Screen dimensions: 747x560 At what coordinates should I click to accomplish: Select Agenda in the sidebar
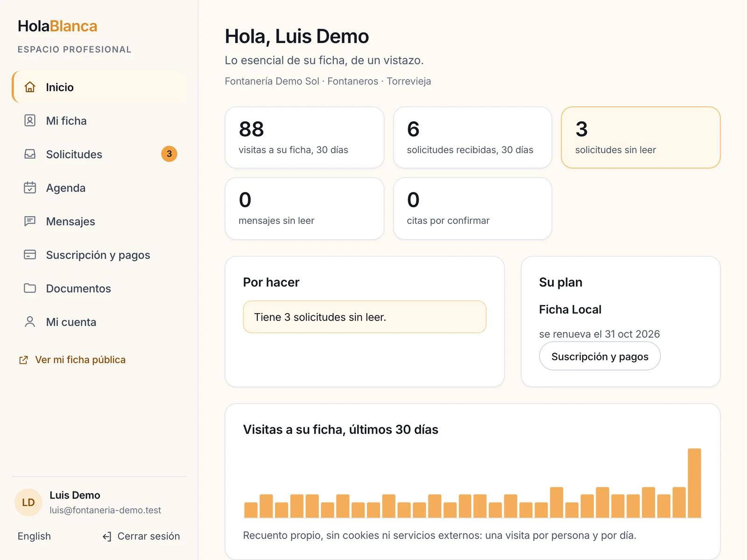tap(99, 188)
